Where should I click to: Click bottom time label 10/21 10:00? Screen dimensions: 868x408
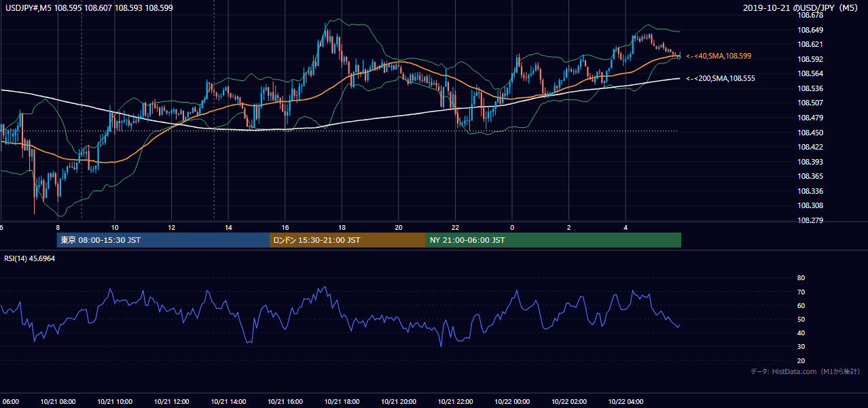pyautogui.click(x=115, y=401)
